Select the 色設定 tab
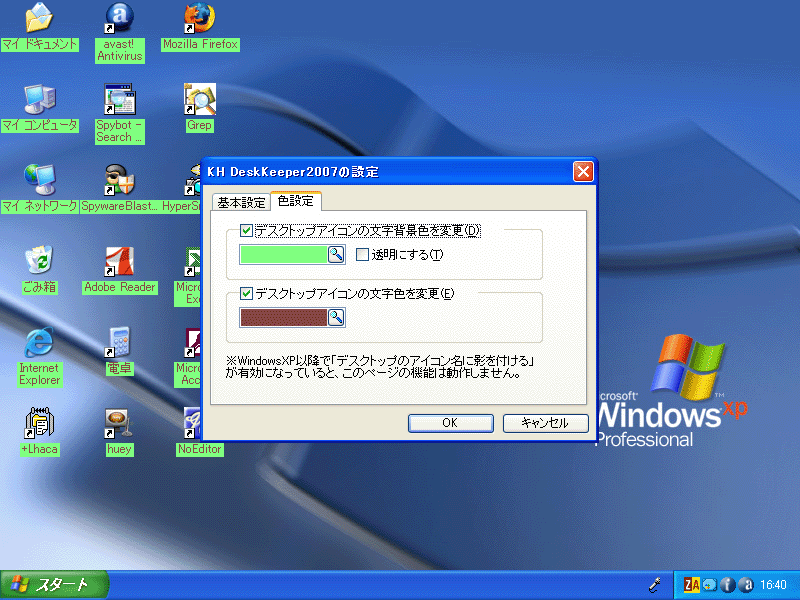 (295, 201)
